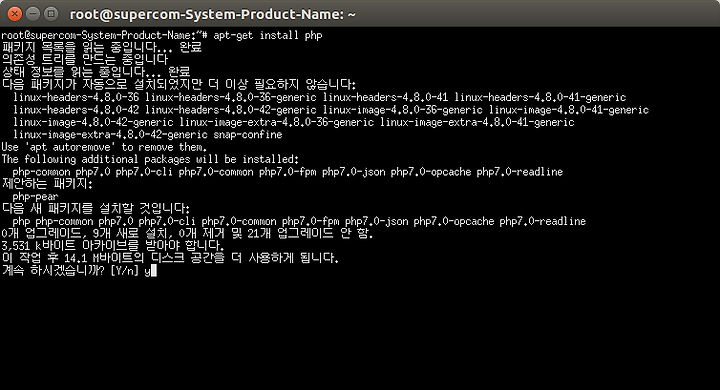
Task: Click the terminal cursor after 'y'
Action: coord(153,271)
